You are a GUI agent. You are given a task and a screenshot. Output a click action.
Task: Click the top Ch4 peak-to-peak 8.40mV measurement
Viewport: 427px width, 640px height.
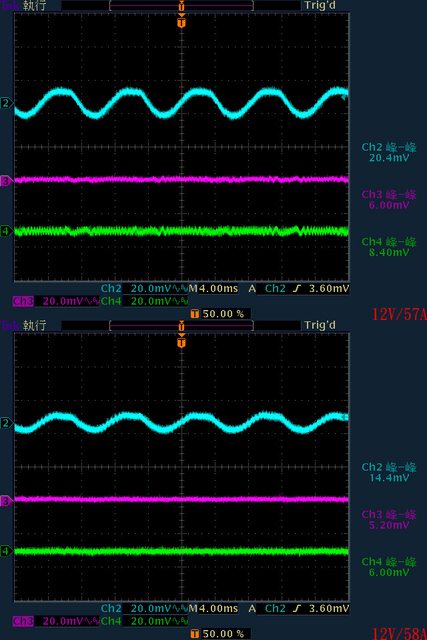pos(389,247)
